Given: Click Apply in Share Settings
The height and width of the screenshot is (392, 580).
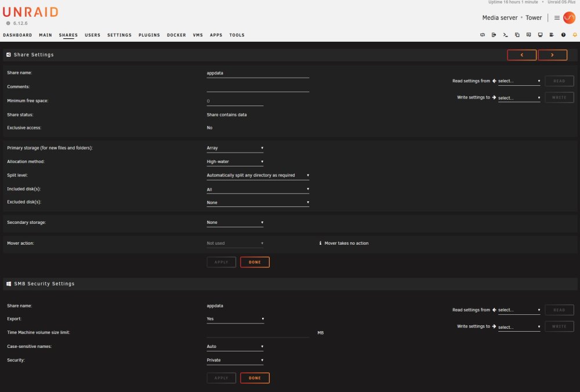Looking at the screenshot, I should tap(221, 262).
